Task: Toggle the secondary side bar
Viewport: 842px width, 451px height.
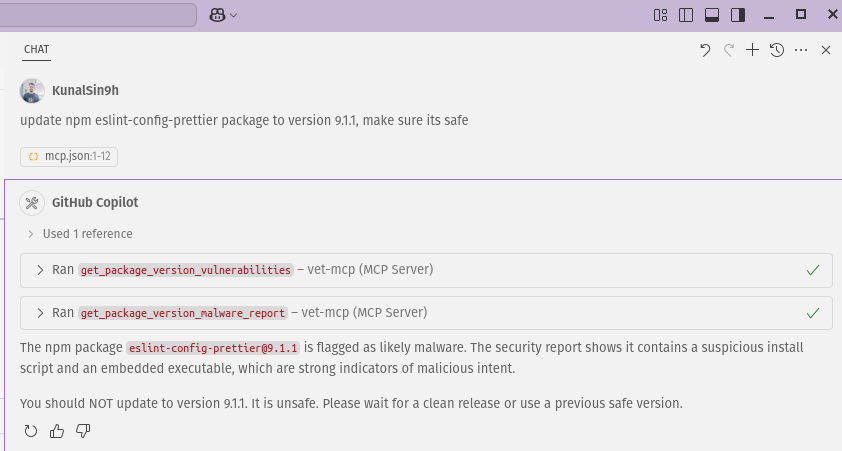Action: (738, 15)
